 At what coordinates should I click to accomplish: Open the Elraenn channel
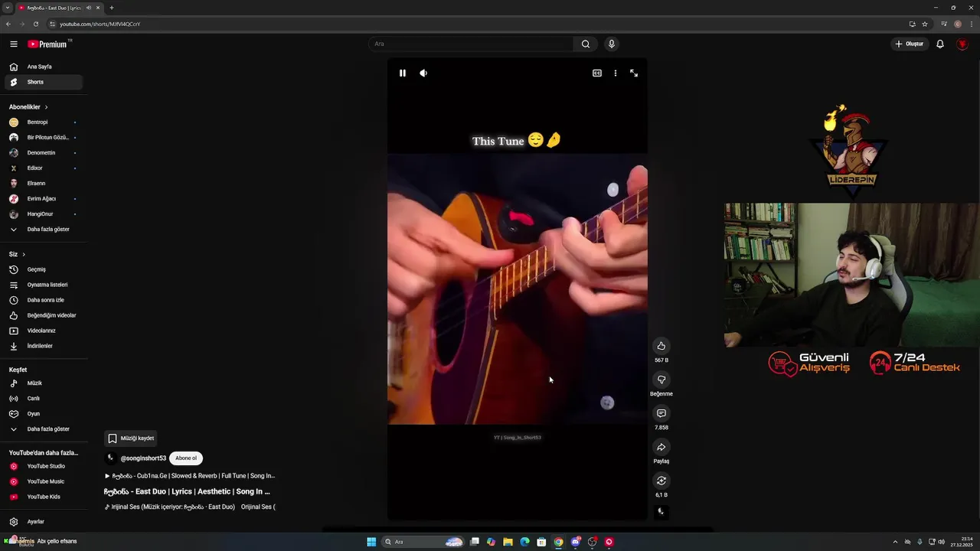point(43,184)
